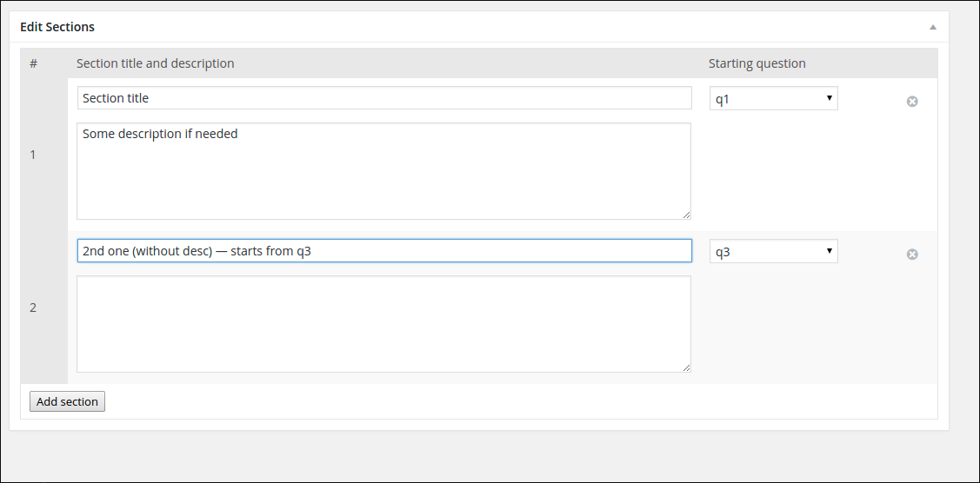The image size is (980, 483).
Task: Remove the first section with its delete icon
Action: [912, 102]
